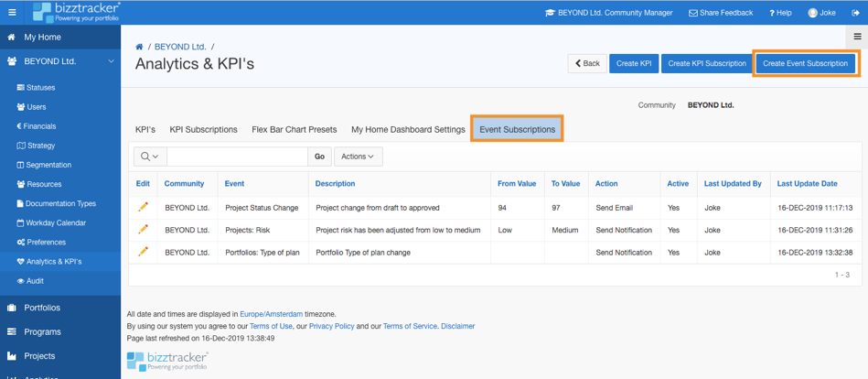
Task: Click the Europe/Amsterdam timezone link
Action: tap(272, 314)
